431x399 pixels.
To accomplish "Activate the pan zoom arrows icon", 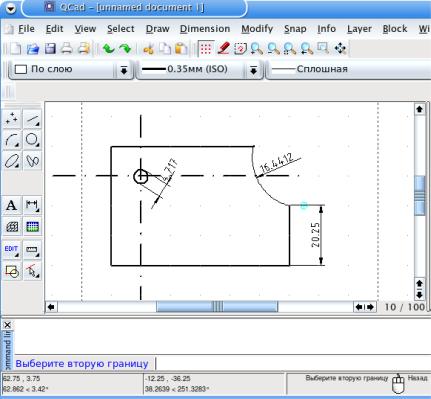I will [340, 49].
